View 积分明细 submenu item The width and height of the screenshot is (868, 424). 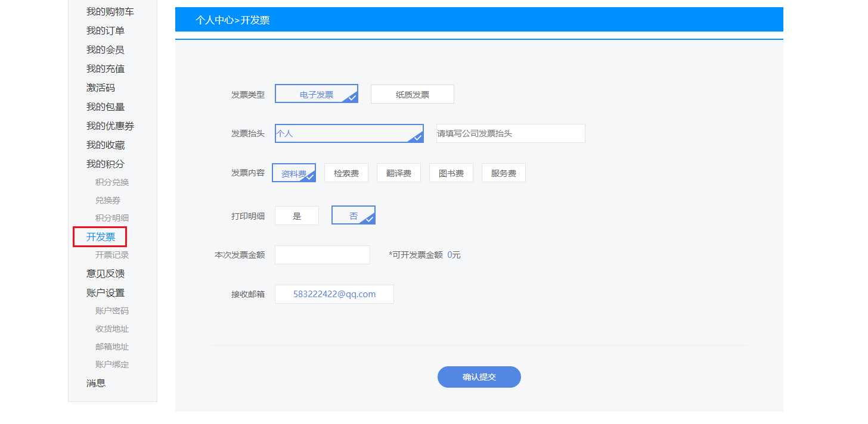112,218
